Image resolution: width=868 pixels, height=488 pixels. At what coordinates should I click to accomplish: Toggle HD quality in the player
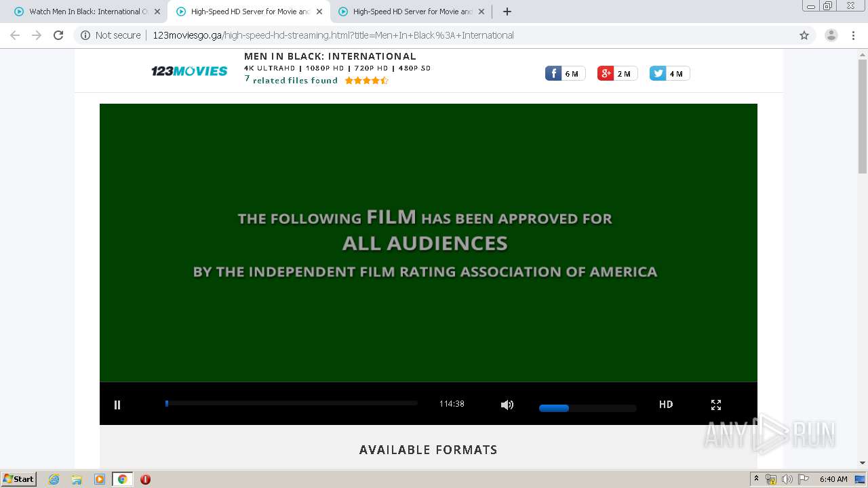click(666, 404)
